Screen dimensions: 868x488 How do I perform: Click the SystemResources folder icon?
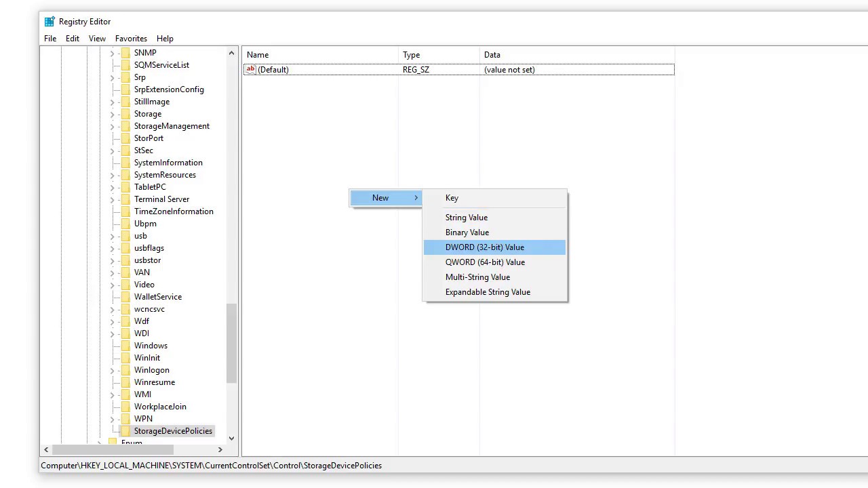(125, 175)
